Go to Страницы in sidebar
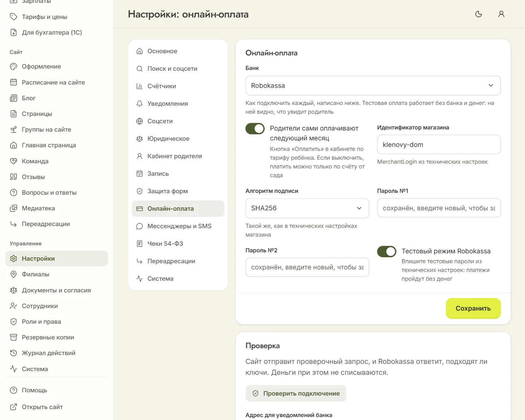The width and height of the screenshot is (525, 420). 57,114
